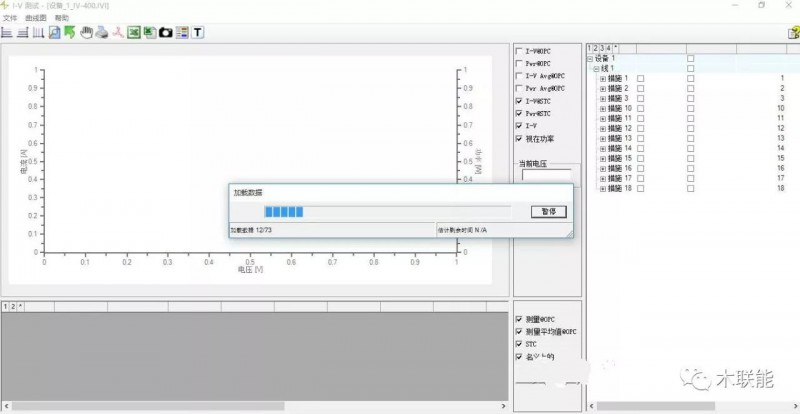800x414 pixels.
Task: Select the 描迹 16 tree row label
Action: 619,168
